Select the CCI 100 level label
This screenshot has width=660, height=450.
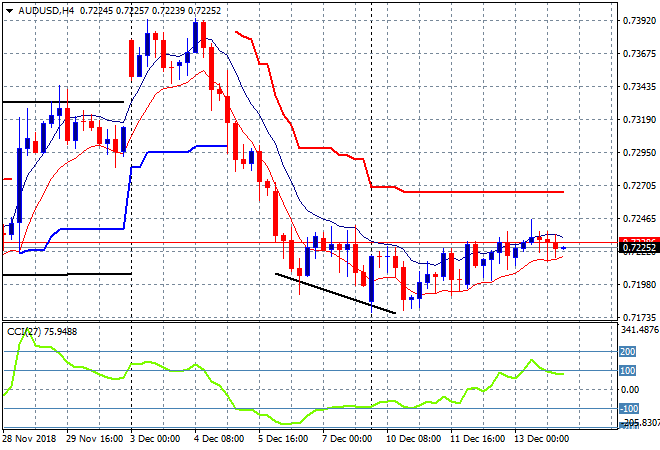point(627,371)
